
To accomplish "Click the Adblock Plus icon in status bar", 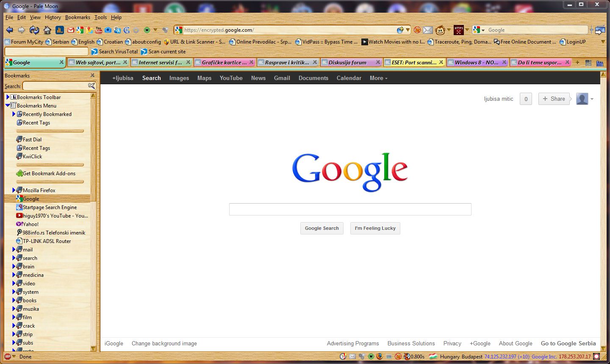I will [x=7, y=356].
